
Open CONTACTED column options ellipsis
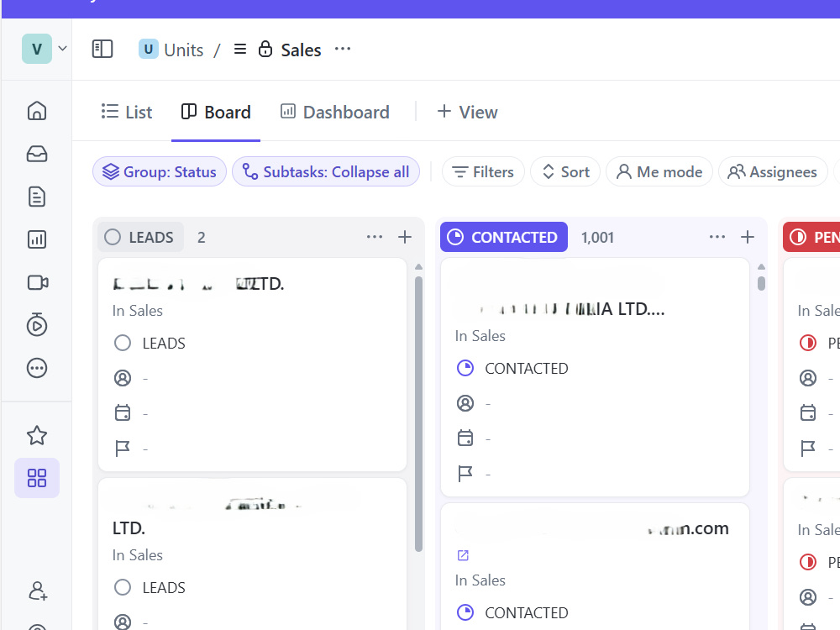click(x=717, y=237)
